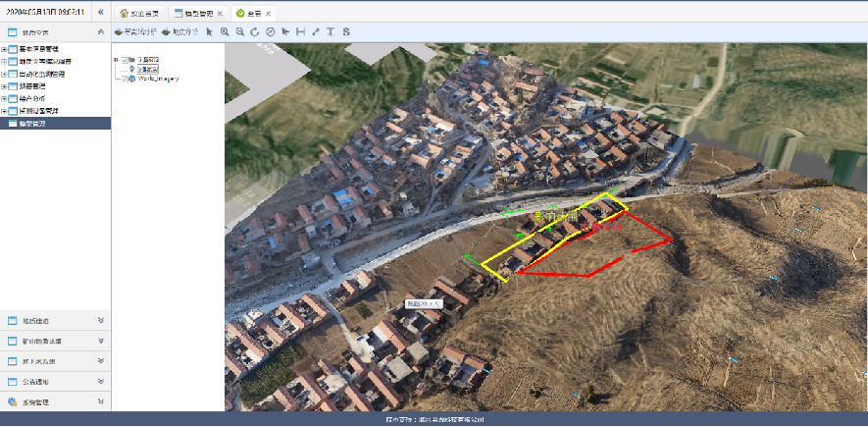Toggle the World_Imagery layer checkbox
The height and width of the screenshot is (427, 868).
(x=125, y=79)
